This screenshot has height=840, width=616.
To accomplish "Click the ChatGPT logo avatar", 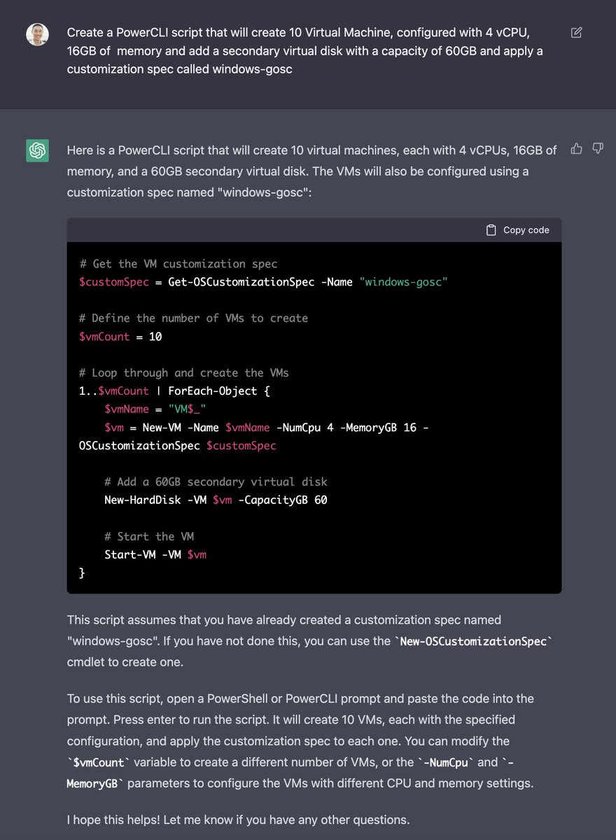I will coord(37,150).
